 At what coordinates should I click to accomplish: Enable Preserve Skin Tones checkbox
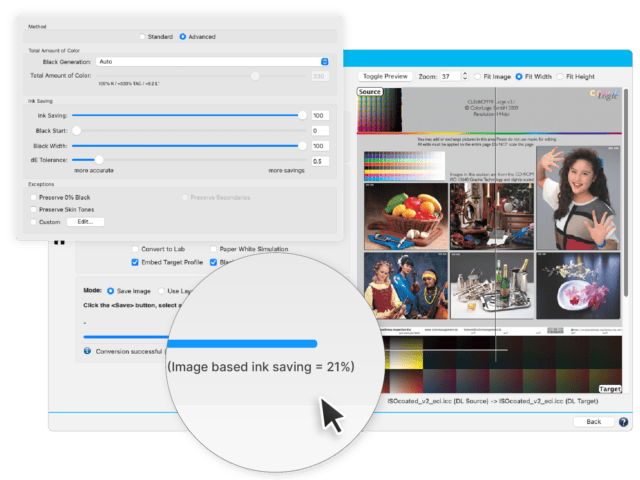tap(33, 209)
